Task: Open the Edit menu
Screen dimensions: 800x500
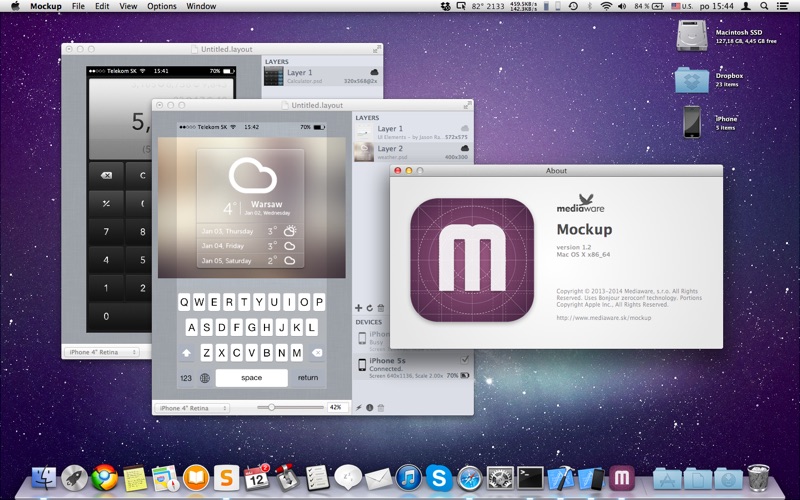Action: tap(102, 6)
